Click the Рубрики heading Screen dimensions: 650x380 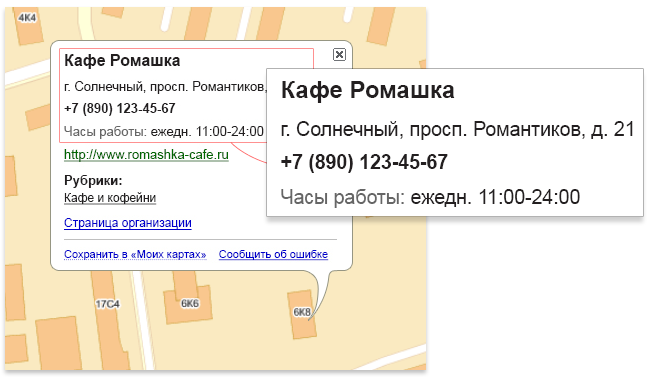pyautogui.click(x=93, y=181)
